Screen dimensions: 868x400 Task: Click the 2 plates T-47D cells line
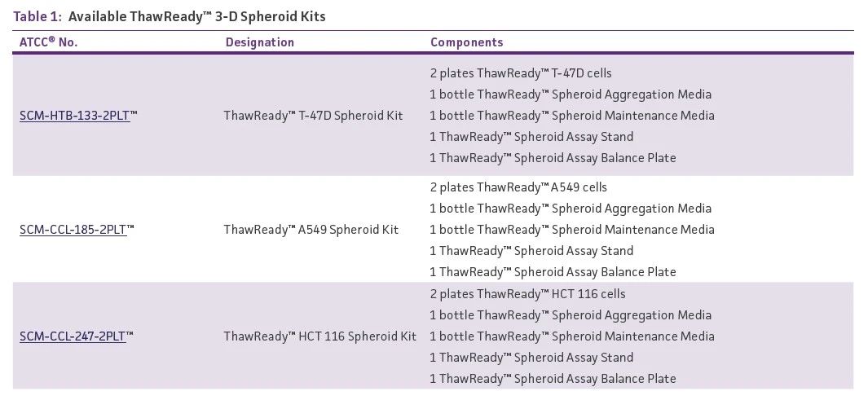[x=520, y=73]
